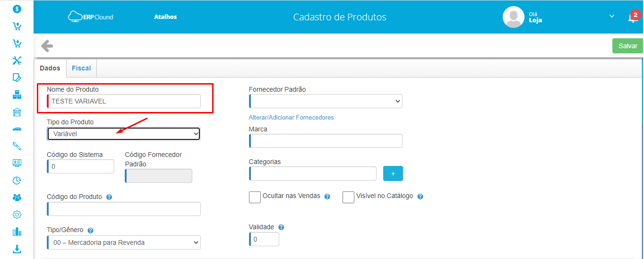Viewport: 644px width, 259px height.
Task: Click the Nome do Produto input field
Action: (x=125, y=101)
